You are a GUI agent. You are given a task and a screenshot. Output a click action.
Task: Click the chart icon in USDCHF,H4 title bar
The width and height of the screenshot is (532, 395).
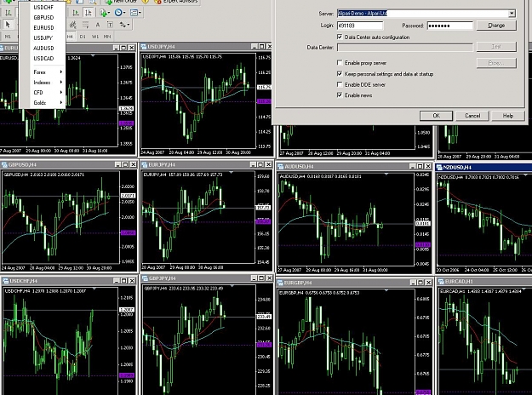pyautogui.click(x=5, y=281)
